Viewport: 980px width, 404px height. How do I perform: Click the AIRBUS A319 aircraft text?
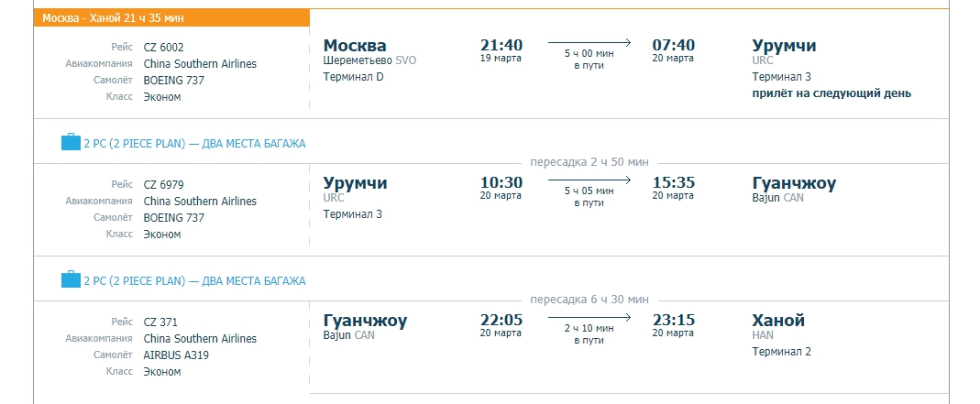click(176, 355)
